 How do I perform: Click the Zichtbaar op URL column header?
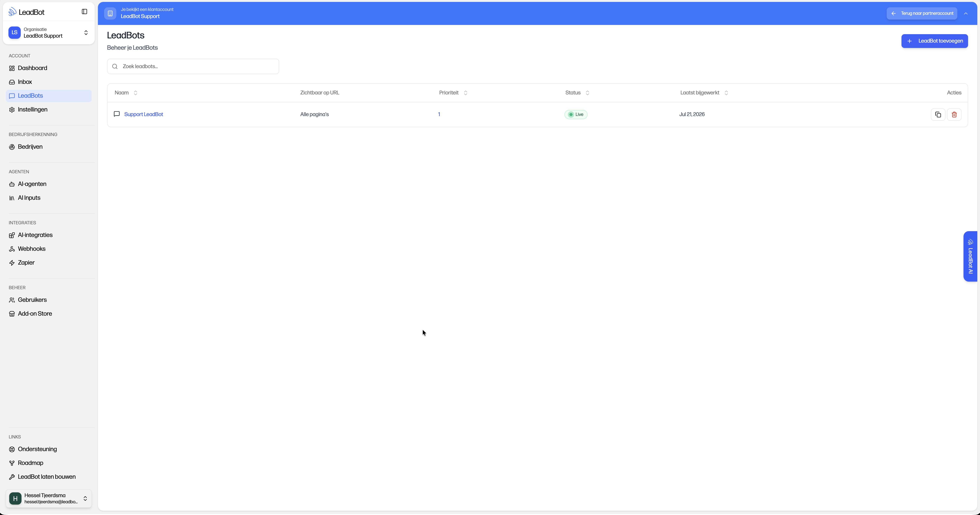[x=319, y=93]
